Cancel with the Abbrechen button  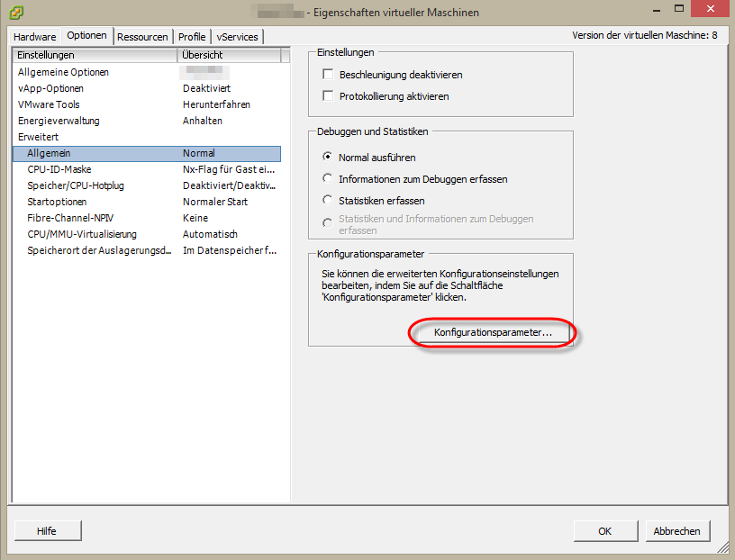pos(676,530)
